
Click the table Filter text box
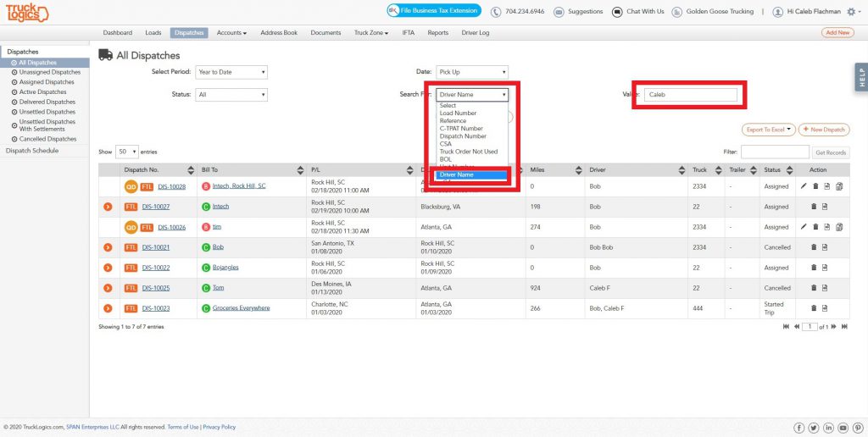coord(775,152)
